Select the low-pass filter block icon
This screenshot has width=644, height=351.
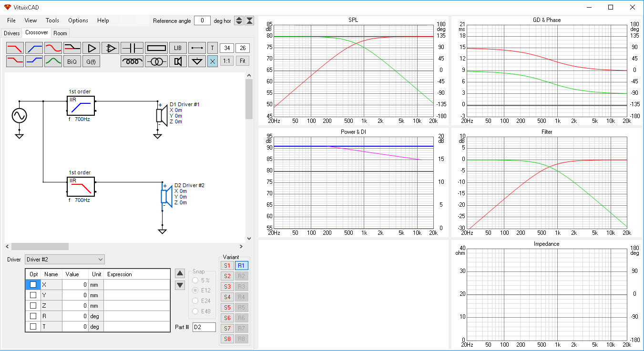pos(15,48)
